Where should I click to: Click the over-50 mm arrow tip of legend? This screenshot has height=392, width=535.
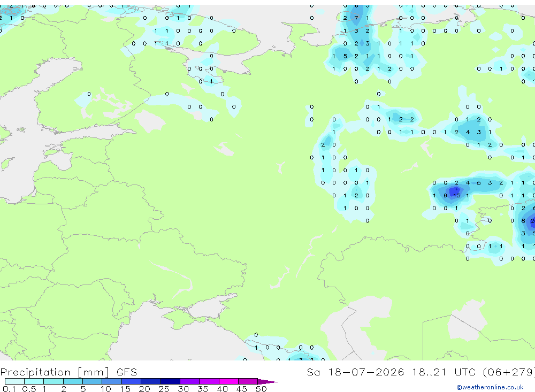(x=267, y=382)
